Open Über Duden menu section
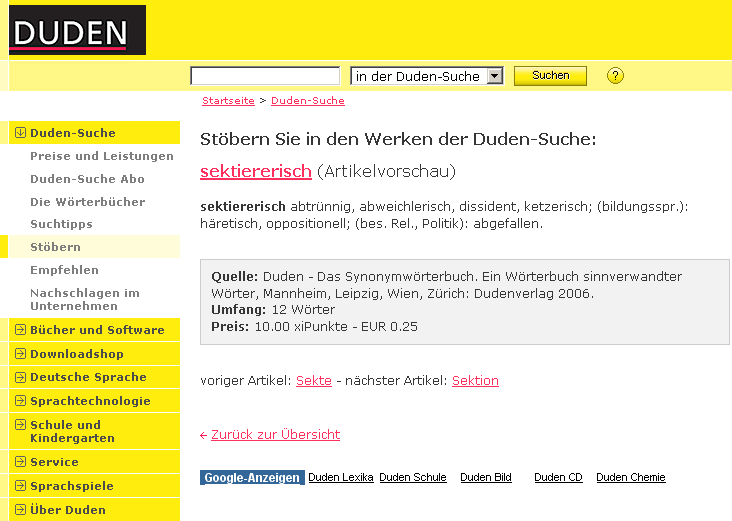This screenshot has height=521, width=732. 94,509
